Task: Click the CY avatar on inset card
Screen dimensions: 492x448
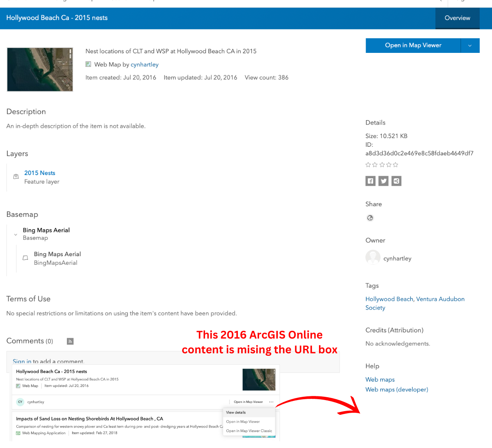Action: (20, 402)
